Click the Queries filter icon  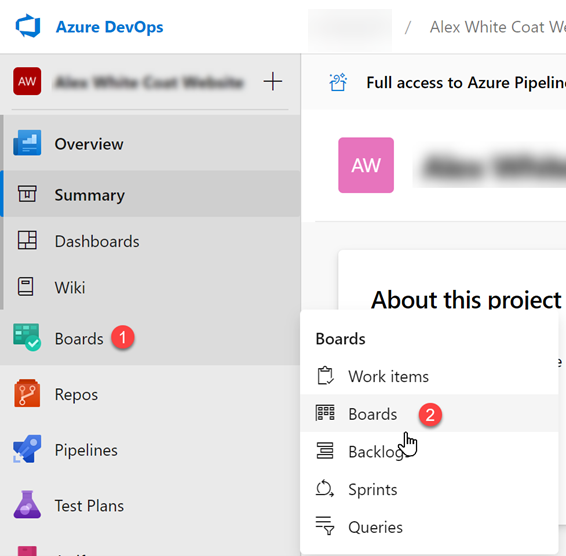click(x=325, y=526)
